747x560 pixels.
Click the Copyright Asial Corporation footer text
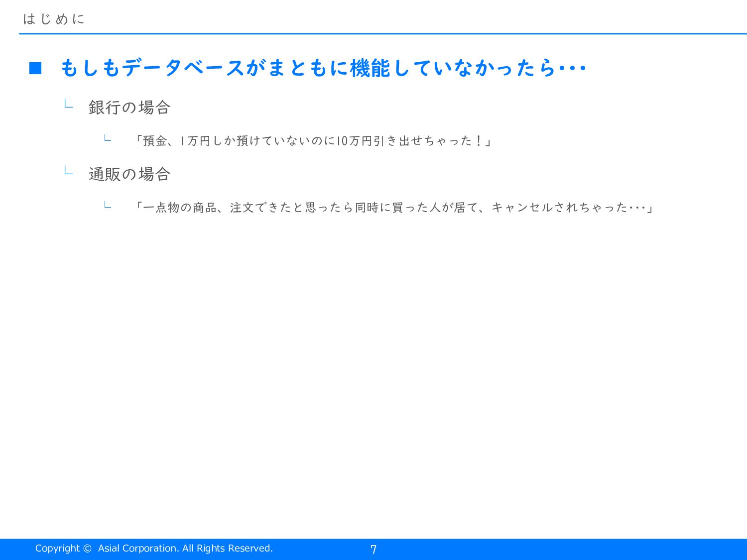pos(154,548)
